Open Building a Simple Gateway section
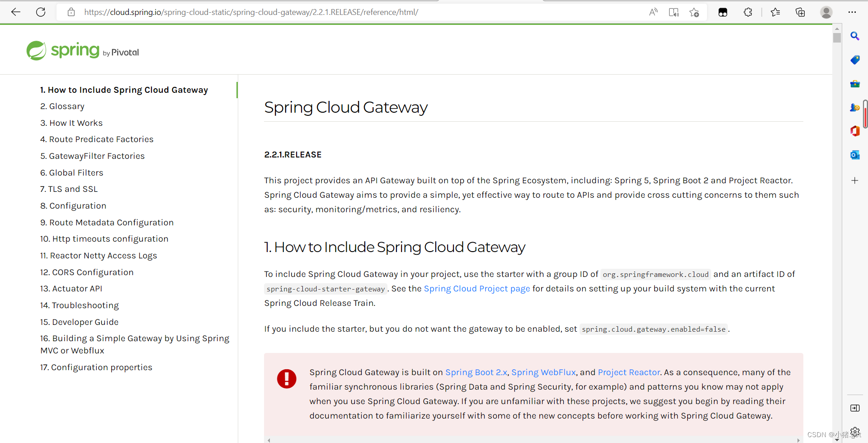The height and width of the screenshot is (443, 868). pos(135,344)
